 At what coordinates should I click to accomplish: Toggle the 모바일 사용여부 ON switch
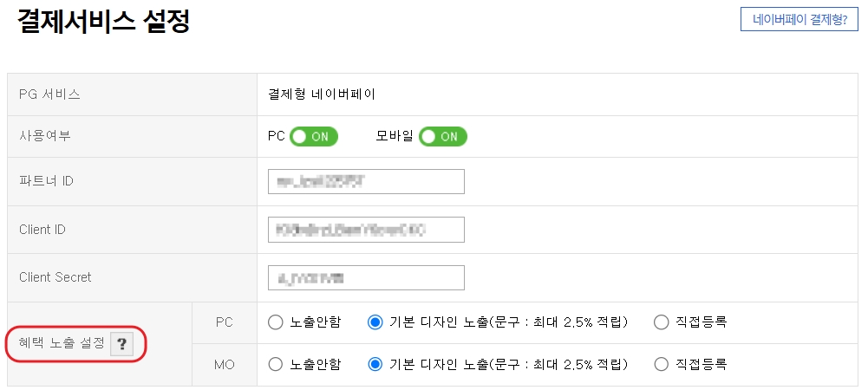(443, 137)
